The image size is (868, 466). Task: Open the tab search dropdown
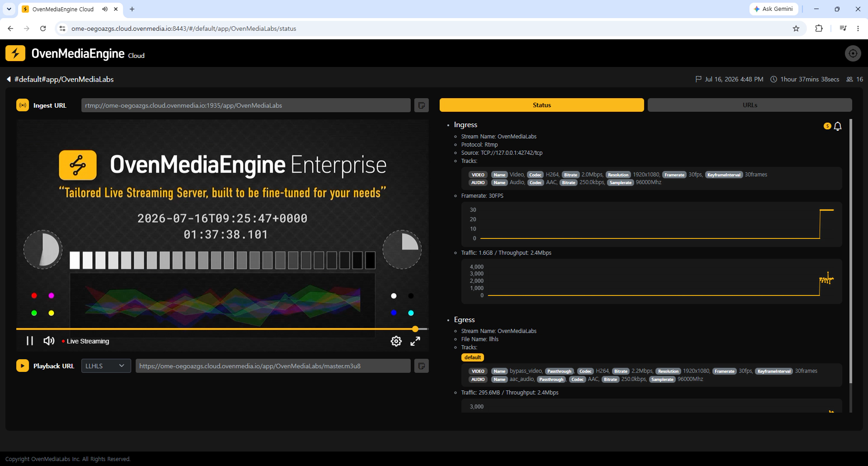point(9,9)
